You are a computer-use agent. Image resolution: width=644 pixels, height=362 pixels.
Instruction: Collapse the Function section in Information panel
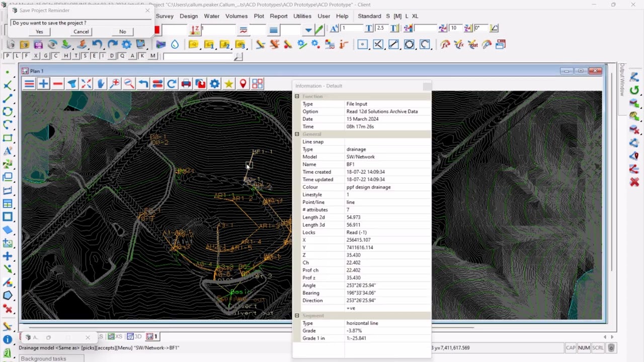(297, 97)
